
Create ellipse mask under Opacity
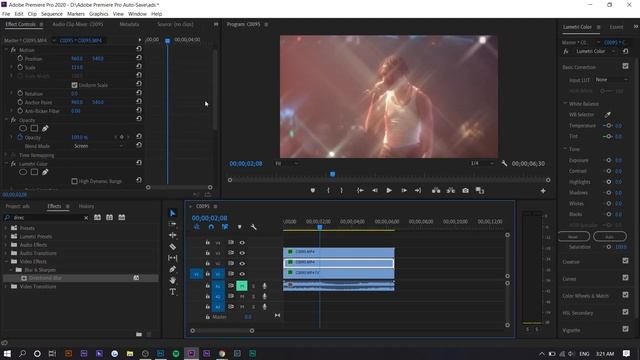pos(23,129)
